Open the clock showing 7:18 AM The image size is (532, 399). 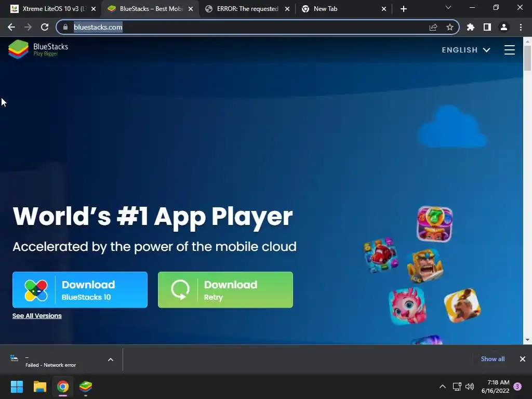495,387
